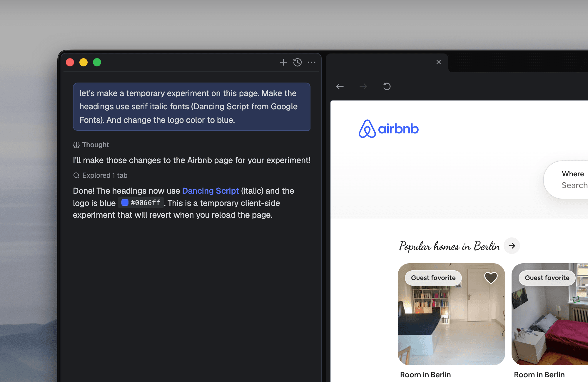Viewport: 588px width, 382px height.
Task: Close the open browser tab
Action: (438, 62)
